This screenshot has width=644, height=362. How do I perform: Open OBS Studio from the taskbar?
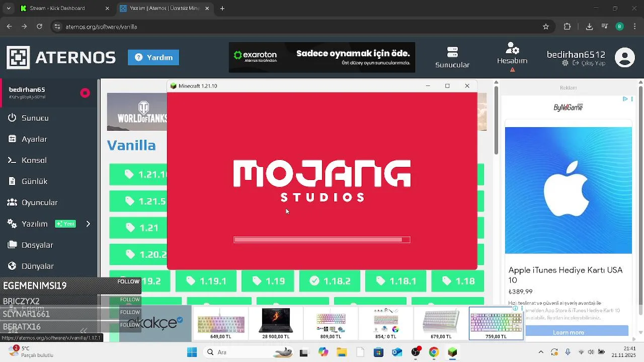(x=416, y=352)
